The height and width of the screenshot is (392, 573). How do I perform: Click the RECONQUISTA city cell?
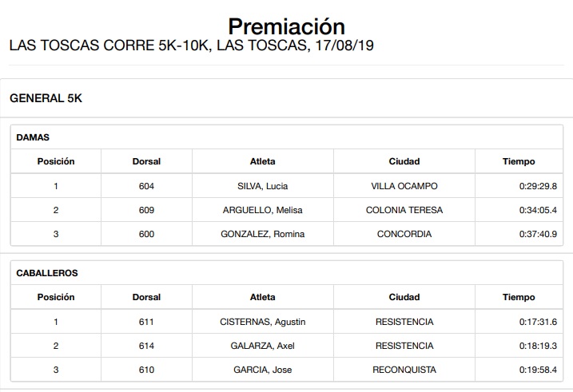click(x=404, y=370)
